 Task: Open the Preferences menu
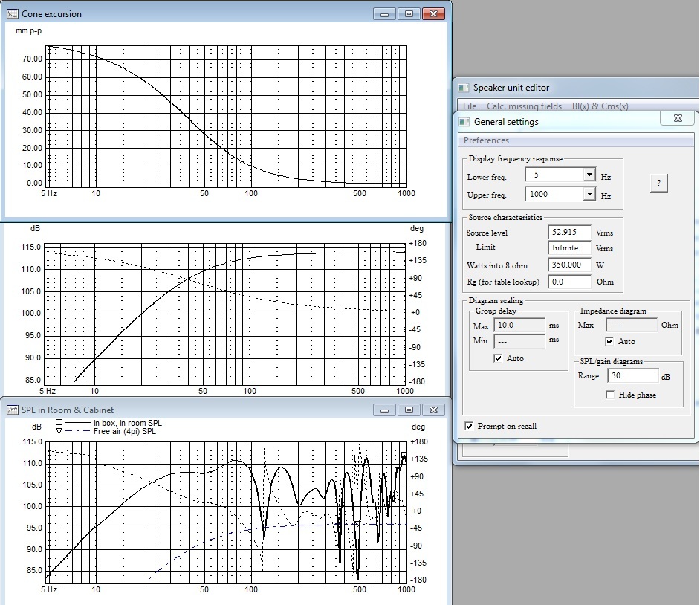tap(487, 140)
